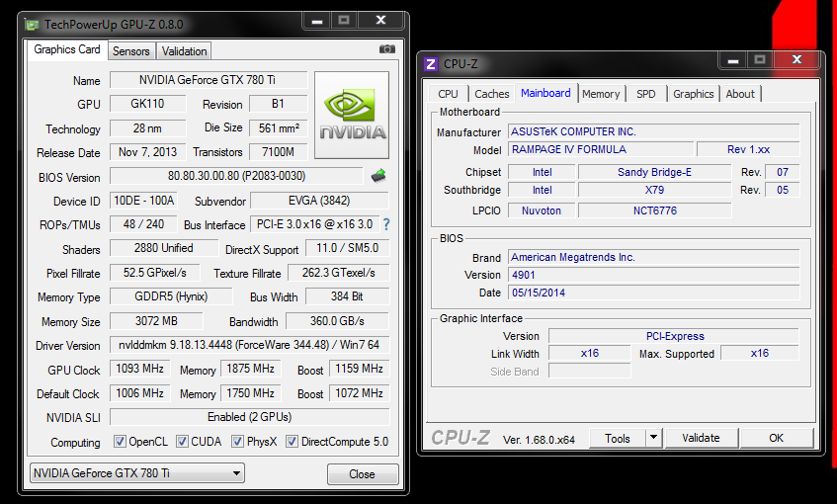Click the GPU-Z screenshot camera icon
The height and width of the screenshot is (504, 837).
tap(387, 49)
